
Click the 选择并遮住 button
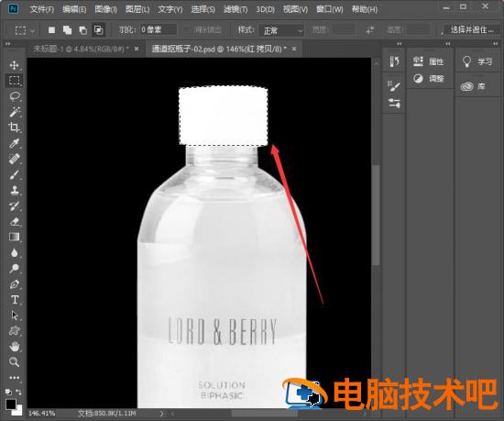pyautogui.click(x=472, y=30)
